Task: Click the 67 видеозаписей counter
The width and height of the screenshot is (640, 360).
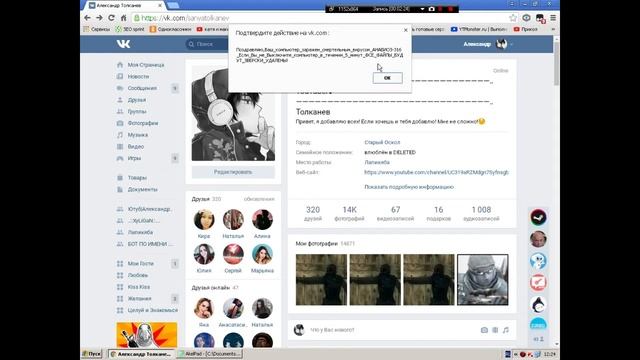Action: (x=396, y=213)
